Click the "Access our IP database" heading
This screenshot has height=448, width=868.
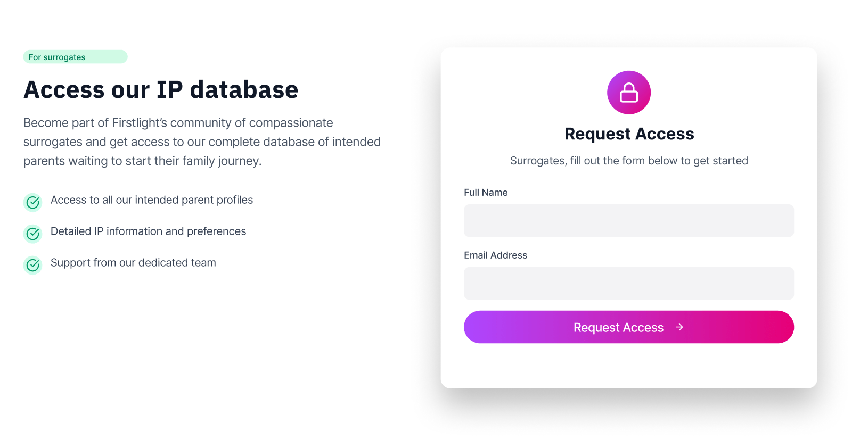[161, 90]
